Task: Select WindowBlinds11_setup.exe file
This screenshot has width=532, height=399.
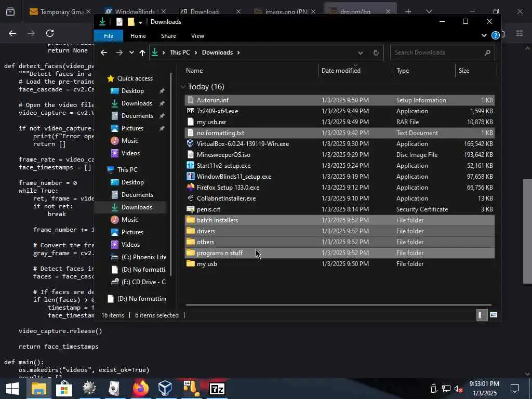Action: (x=340, y=177)
